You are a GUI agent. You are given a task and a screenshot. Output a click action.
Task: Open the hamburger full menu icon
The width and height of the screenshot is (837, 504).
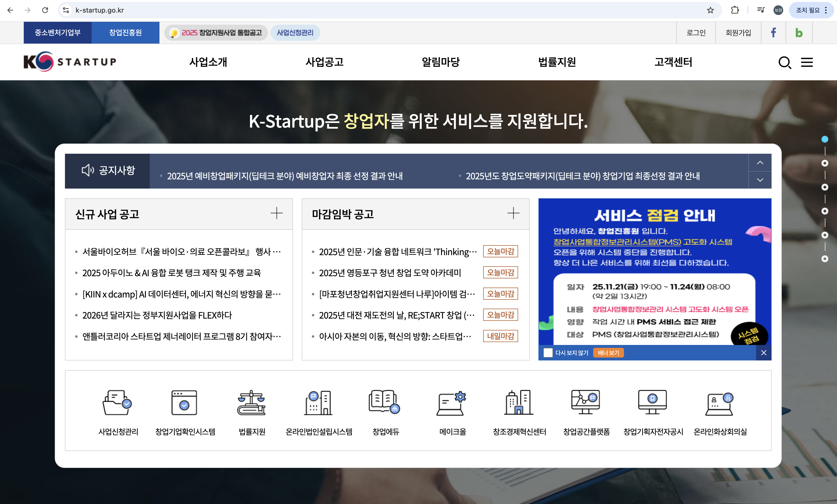click(x=807, y=62)
